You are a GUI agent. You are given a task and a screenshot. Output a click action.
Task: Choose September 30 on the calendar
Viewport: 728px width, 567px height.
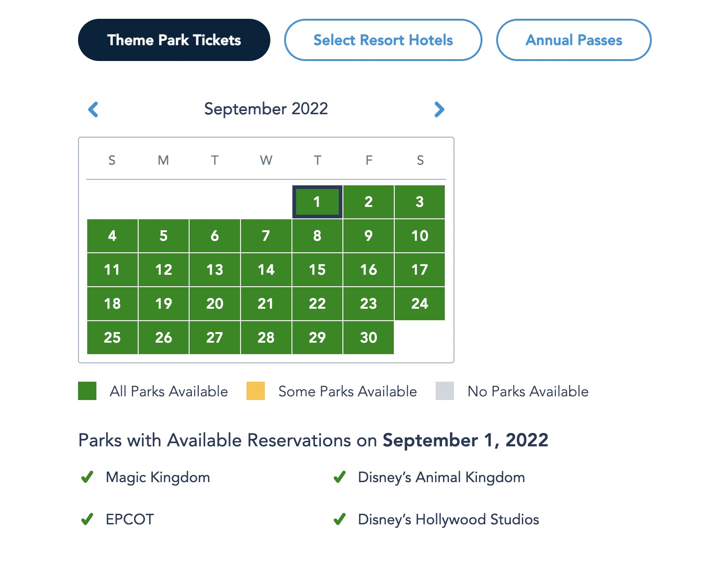click(369, 338)
